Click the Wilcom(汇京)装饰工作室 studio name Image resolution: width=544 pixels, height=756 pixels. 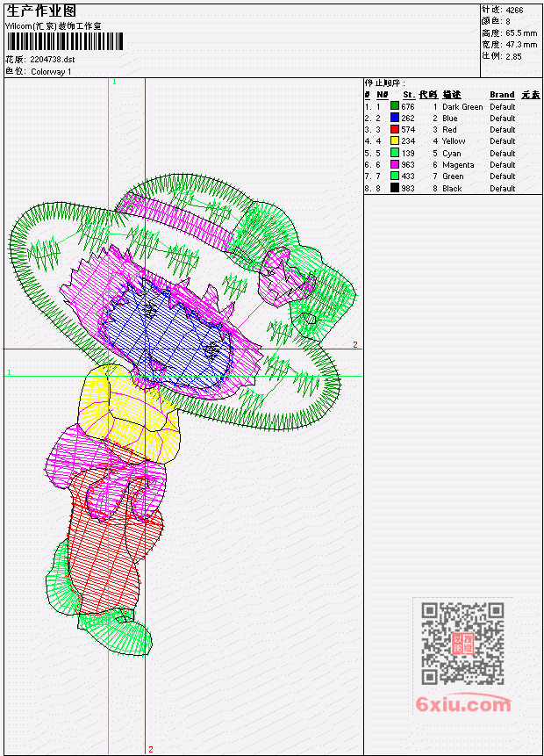[x=53, y=26]
